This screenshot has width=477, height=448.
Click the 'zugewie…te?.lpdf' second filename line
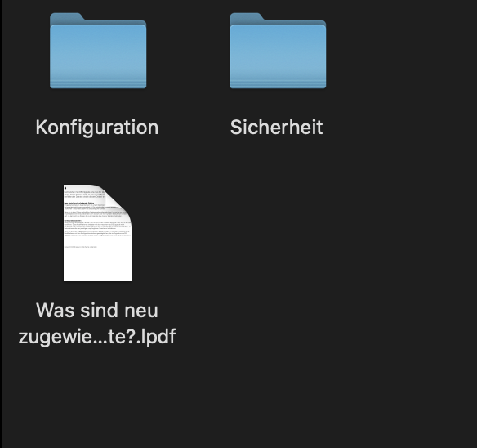[97, 337]
